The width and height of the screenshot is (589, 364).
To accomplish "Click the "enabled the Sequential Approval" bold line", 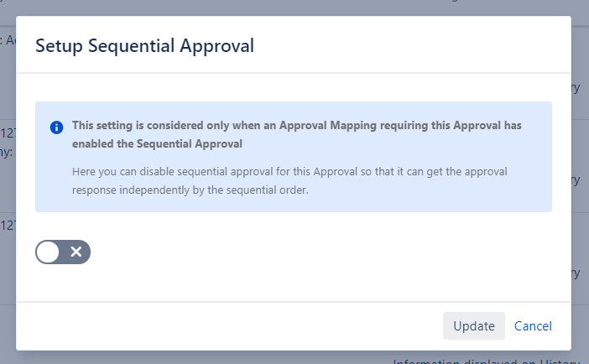I will [158, 143].
